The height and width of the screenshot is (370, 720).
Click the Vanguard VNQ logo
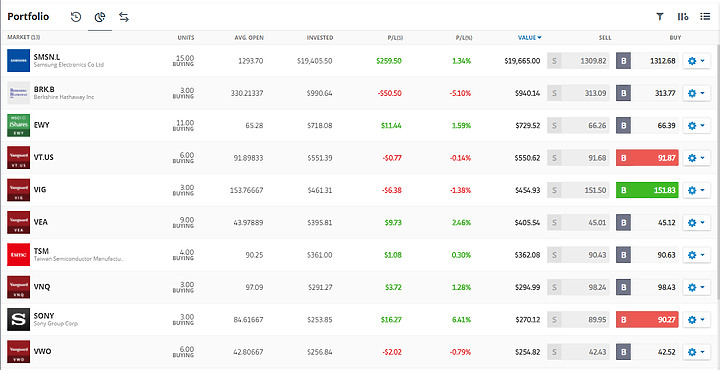click(18, 287)
